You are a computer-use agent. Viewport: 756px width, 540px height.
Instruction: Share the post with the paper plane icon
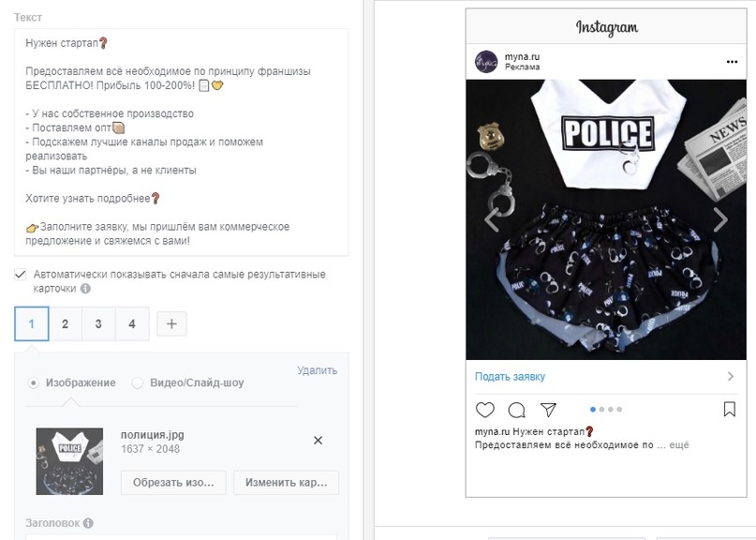click(x=549, y=410)
